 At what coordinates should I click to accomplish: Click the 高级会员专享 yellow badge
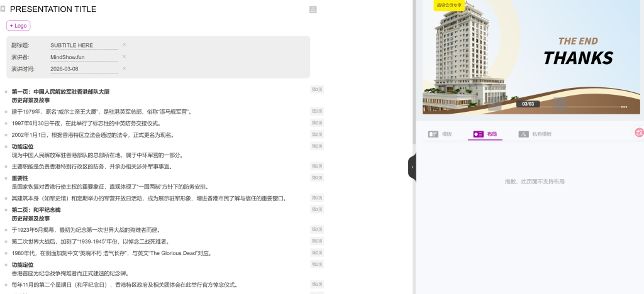(449, 5)
